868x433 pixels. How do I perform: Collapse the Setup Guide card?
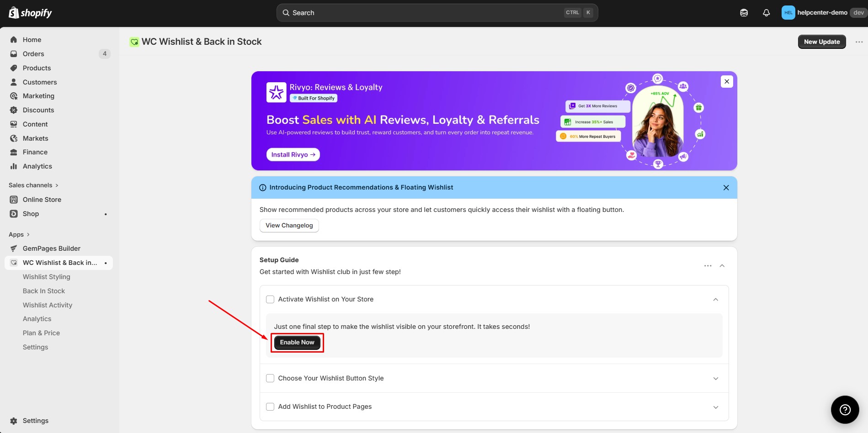(722, 266)
